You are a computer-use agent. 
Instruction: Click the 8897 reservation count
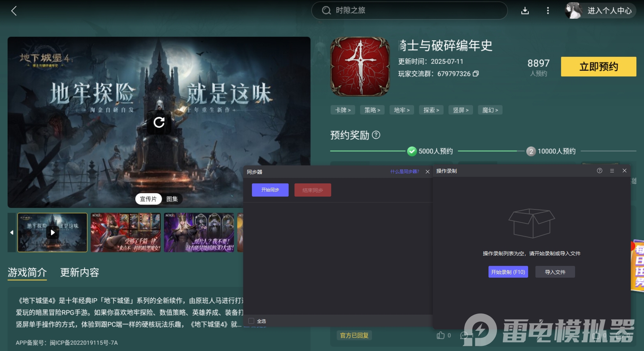(x=538, y=63)
